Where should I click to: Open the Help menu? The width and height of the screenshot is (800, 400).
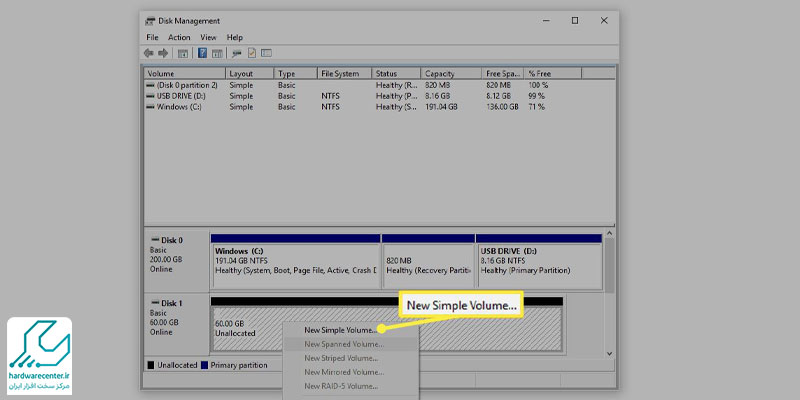[x=235, y=37]
